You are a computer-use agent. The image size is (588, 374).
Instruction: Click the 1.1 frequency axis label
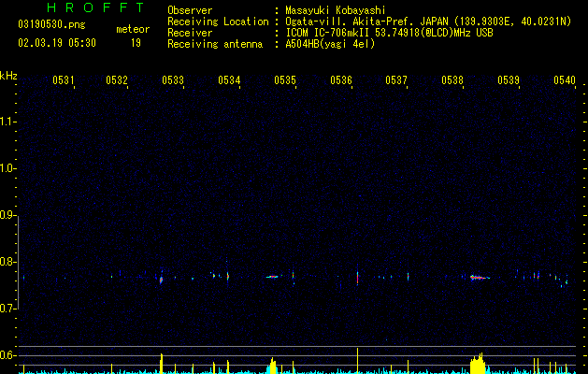coord(7,122)
